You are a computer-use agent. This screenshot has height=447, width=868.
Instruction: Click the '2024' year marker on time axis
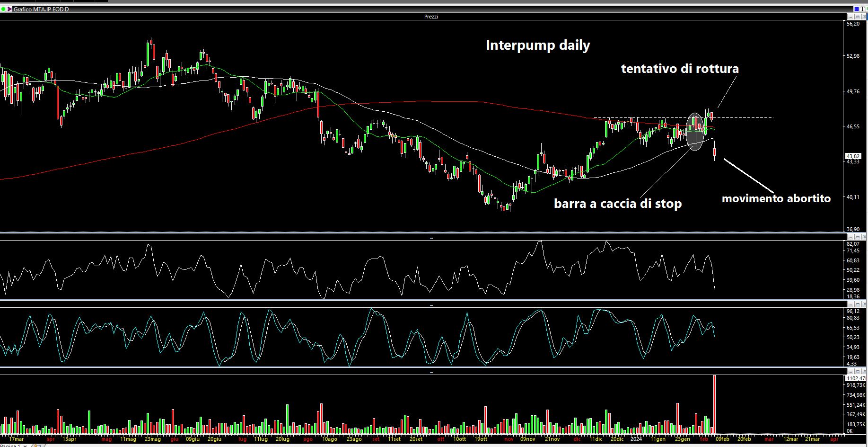[x=636, y=439]
